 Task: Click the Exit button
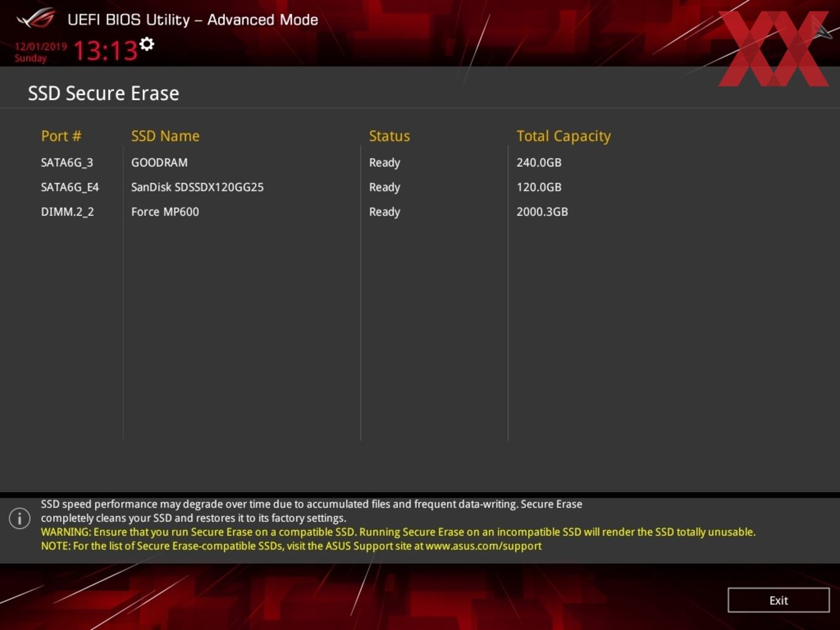tap(778, 600)
